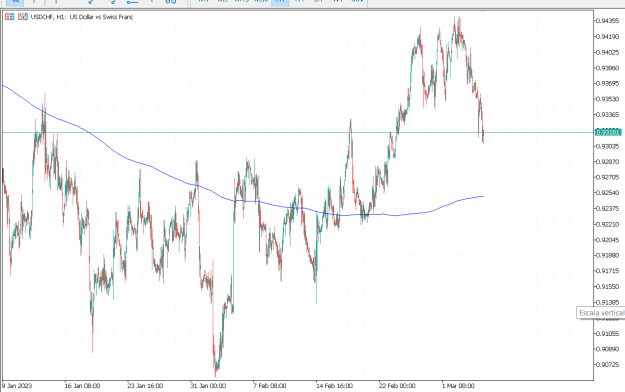Select the USDCHF, H1 chart title text
Viewport: 625px width, 392px height.
[x=82, y=17]
